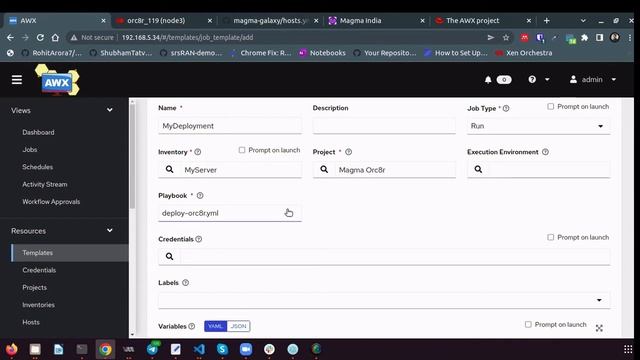
Task: Click the Execution Environment search magnifier
Action: pos(478,169)
